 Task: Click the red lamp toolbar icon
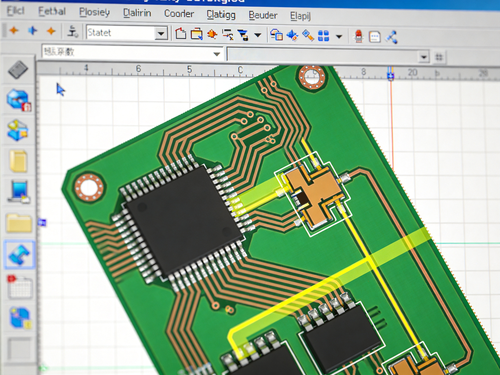(x=359, y=36)
